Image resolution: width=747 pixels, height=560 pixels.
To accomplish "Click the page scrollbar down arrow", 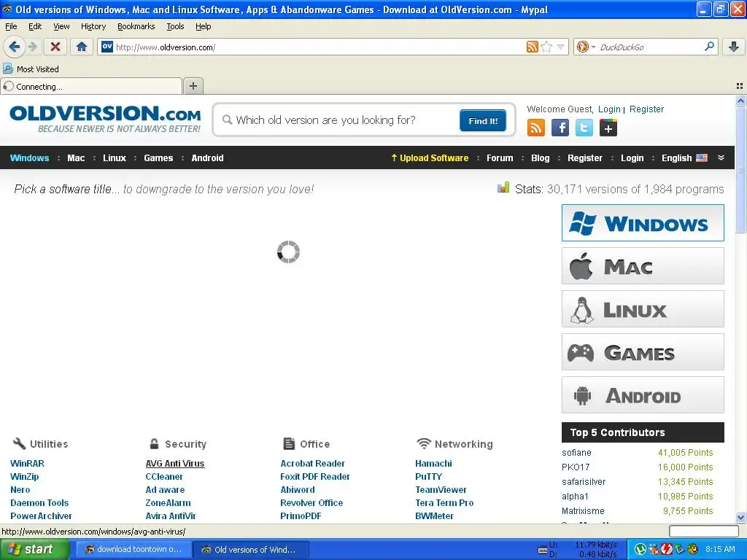I will 740,517.
